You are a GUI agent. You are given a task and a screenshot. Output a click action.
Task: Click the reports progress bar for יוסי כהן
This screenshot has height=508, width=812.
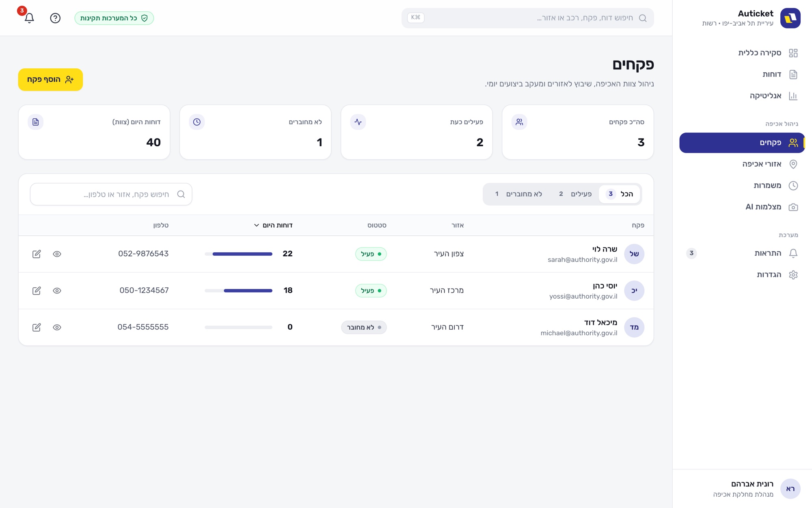tap(238, 291)
